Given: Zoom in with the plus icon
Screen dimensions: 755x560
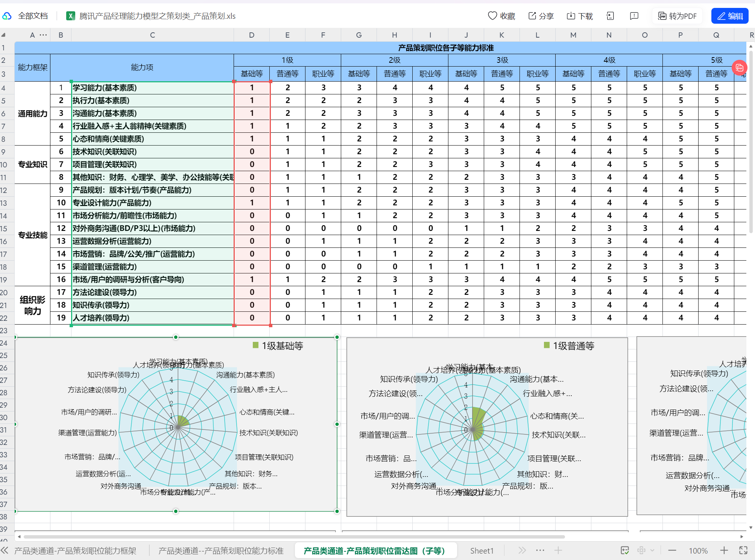Looking at the screenshot, I should coord(724,551).
